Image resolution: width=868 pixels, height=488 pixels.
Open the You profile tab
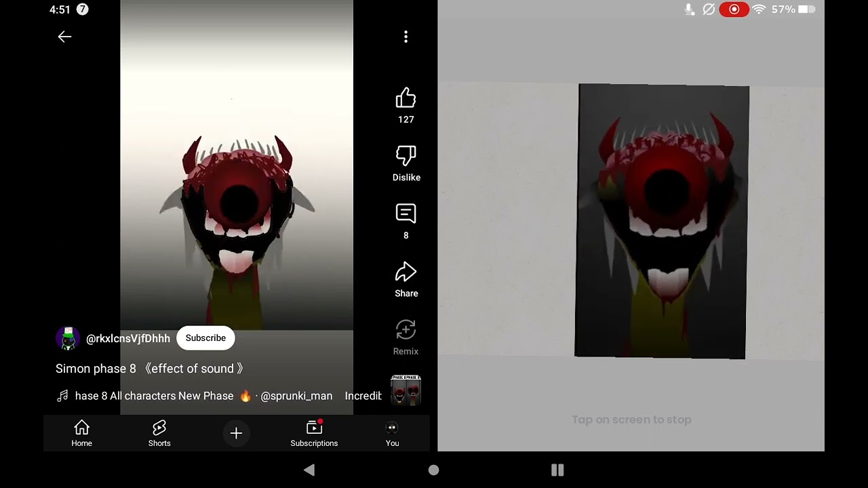(392, 433)
